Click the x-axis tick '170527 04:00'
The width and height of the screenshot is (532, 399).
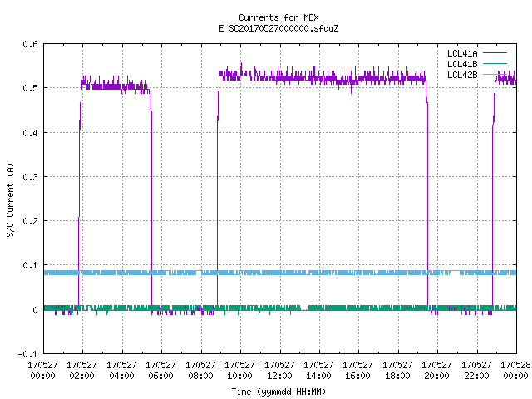click(x=121, y=371)
